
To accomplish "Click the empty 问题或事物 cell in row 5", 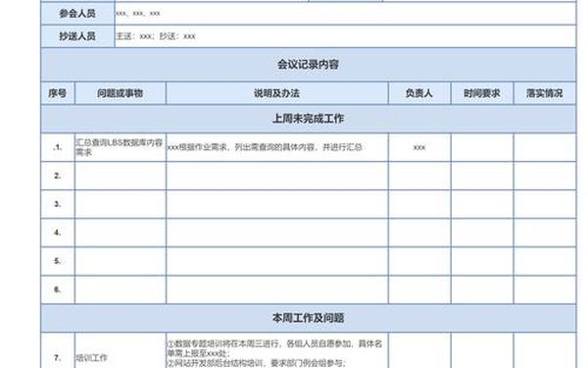I will click(x=121, y=261).
